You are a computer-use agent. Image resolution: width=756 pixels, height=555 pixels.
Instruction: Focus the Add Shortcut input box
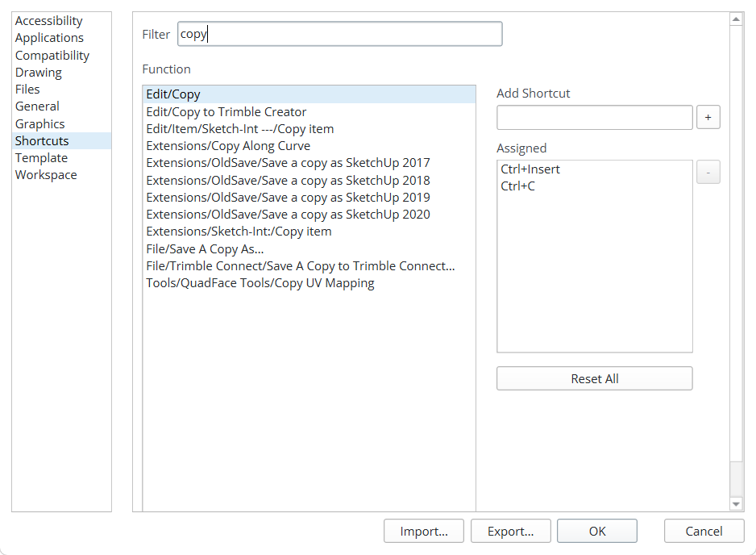coord(594,117)
